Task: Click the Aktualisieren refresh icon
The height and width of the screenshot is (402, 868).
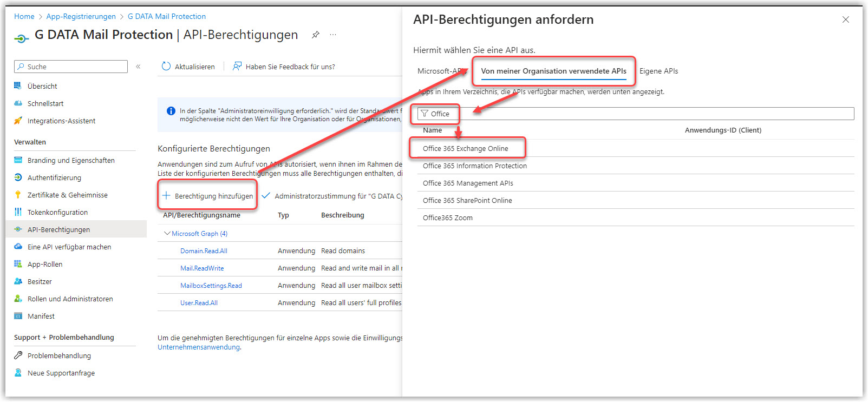Action: coord(166,67)
